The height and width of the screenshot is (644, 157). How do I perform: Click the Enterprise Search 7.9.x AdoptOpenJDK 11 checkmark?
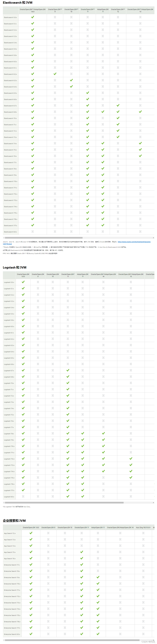[x=98, y=577]
